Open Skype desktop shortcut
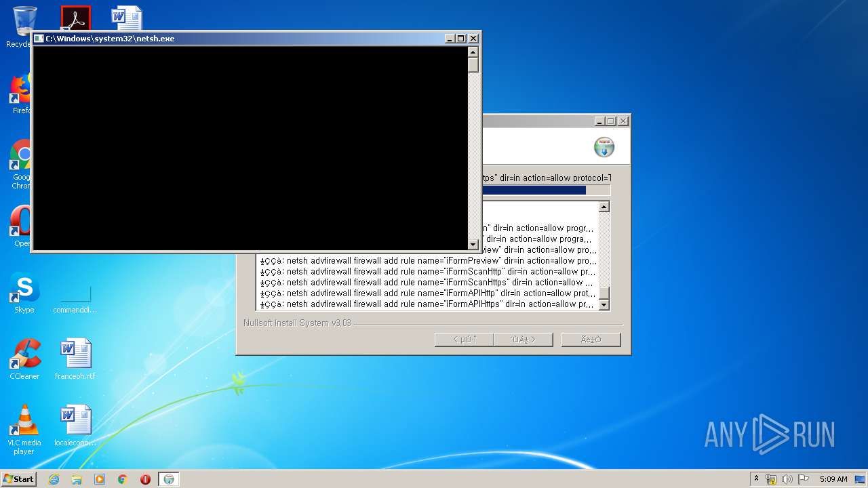The height and width of the screenshot is (488, 868). pos(24,293)
